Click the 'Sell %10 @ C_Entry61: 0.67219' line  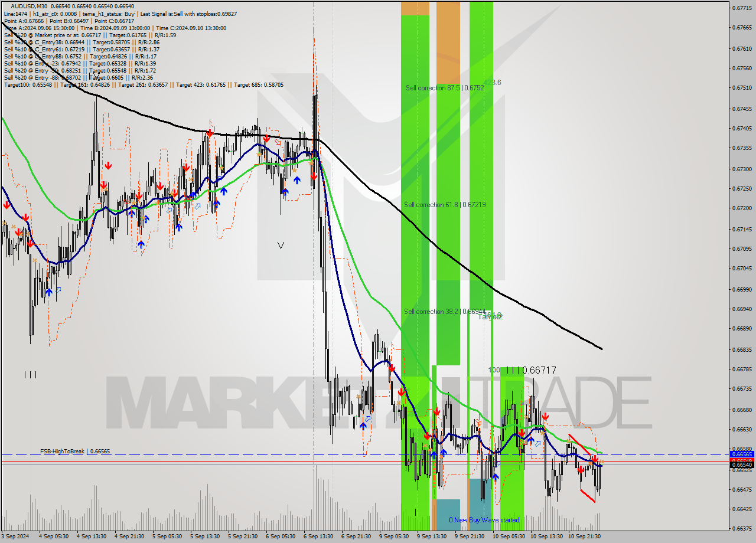coord(82,49)
